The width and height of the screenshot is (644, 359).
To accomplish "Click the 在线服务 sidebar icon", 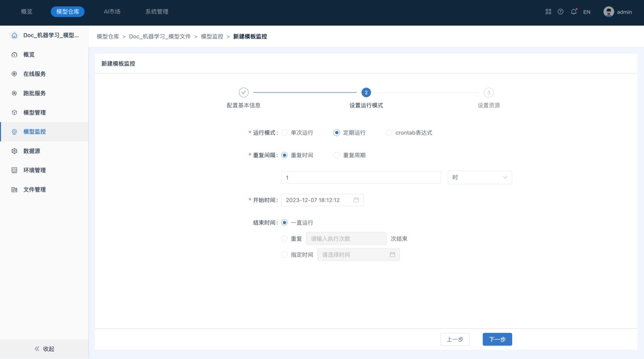I will [x=14, y=74].
